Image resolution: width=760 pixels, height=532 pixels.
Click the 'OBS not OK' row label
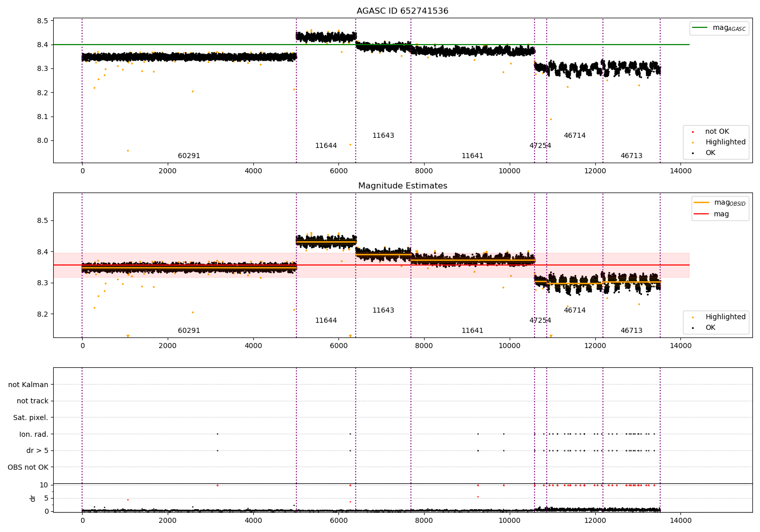tap(28, 467)
